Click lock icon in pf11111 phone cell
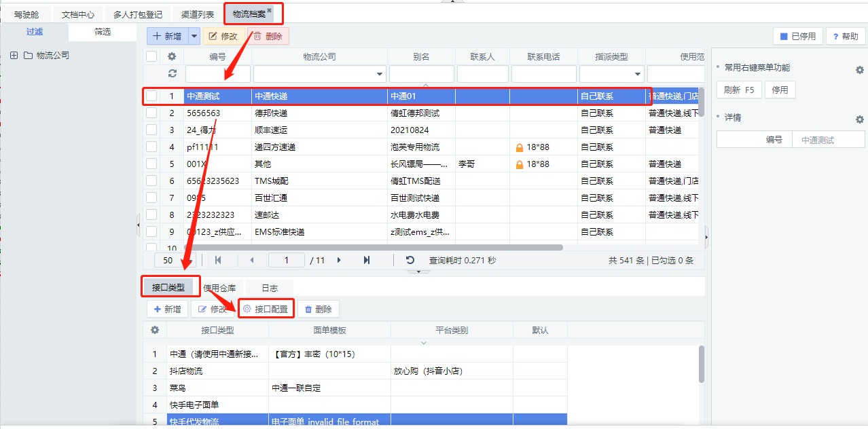Screen dimensions: 868x429 tap(520, 147)
